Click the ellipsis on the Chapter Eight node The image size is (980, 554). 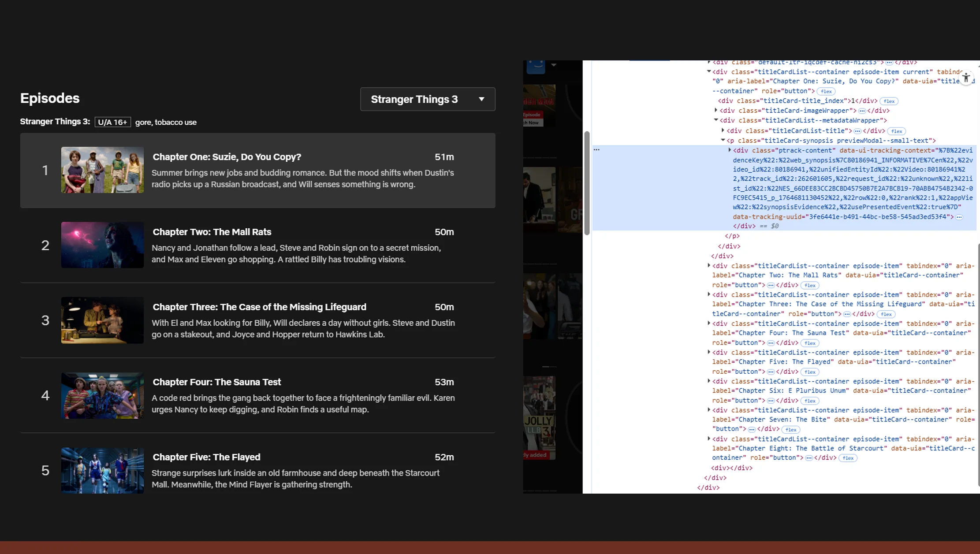coord(809,457)
